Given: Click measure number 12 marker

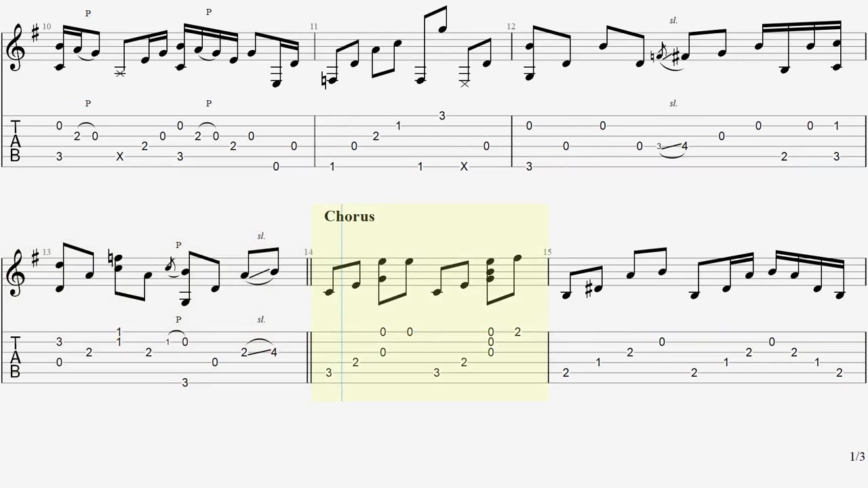Looking at the screenshot, I should pos(511,26).
